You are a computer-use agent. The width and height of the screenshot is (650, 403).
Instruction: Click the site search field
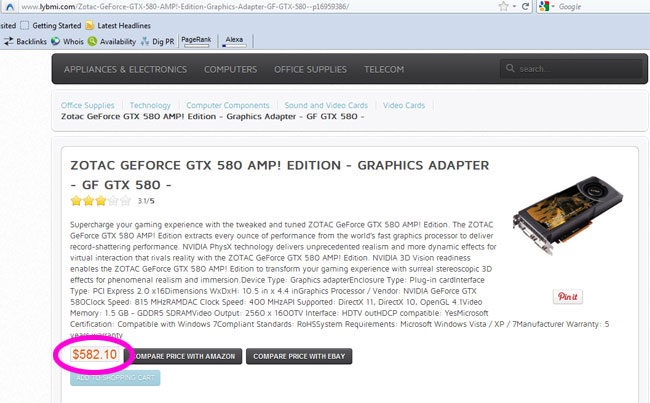[571, 69]
